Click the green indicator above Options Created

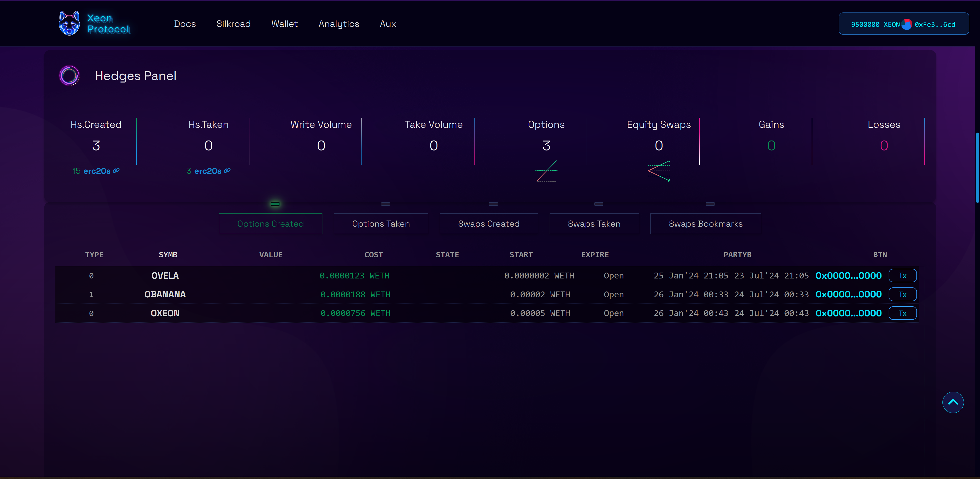[275, 204]
